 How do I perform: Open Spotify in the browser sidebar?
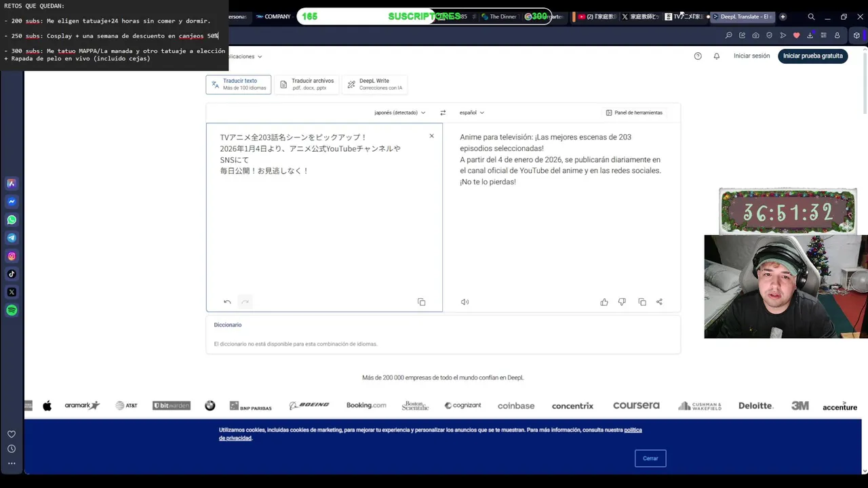click(x=12, y=310)
